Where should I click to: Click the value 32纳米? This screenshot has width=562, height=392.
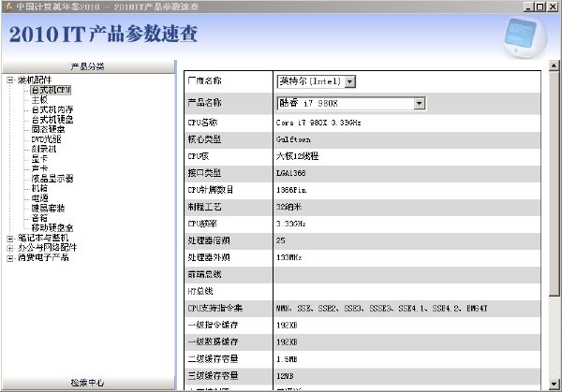tap(288, 207)
